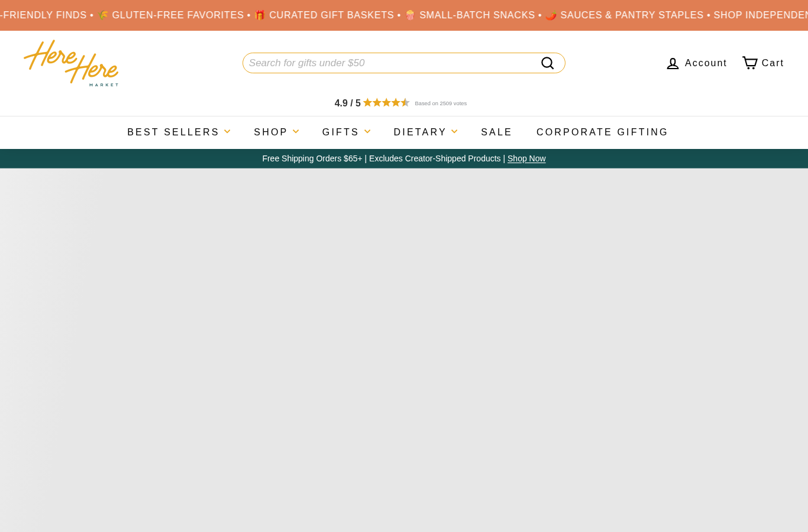Open the BEST SELLERS menu item
The width and height of the screenshot is (808, 532).
pyautogui.click(x=173, y=132)
